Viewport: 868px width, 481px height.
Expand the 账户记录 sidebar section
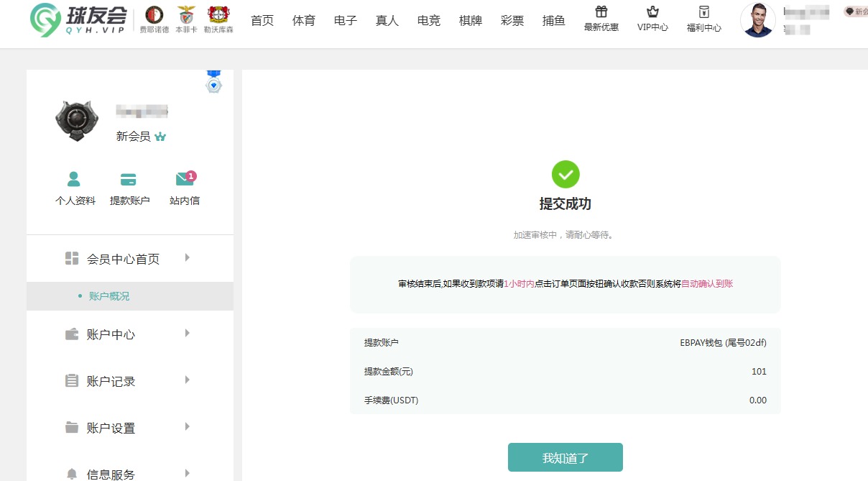[x=129, y=380]
